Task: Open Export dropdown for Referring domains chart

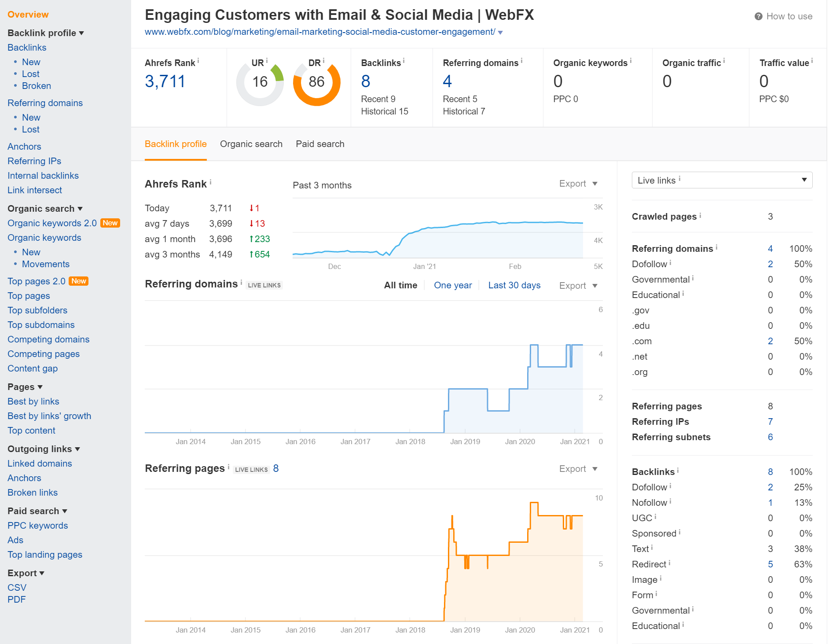Action: (578, 286)
